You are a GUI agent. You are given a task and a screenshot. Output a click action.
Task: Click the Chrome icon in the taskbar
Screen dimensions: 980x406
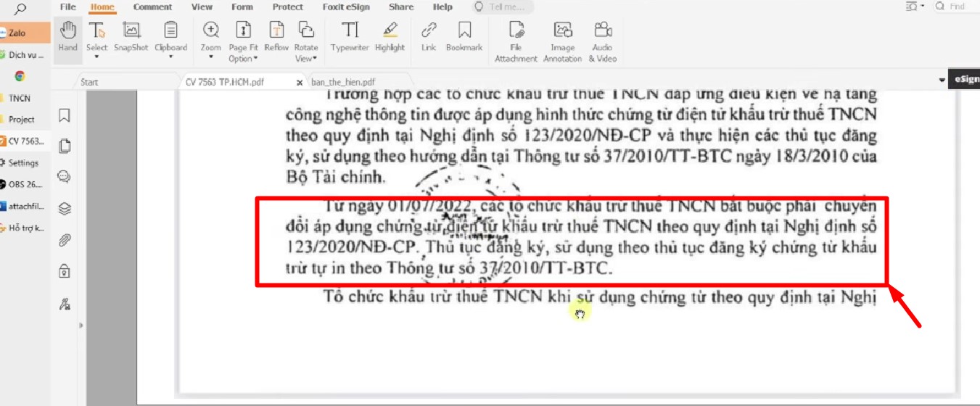20,75
